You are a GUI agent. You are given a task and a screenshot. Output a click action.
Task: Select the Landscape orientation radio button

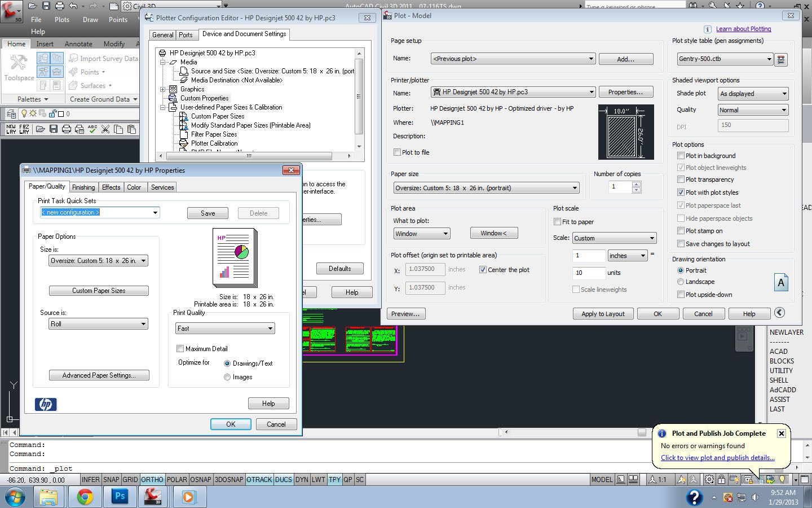point(681,282)
